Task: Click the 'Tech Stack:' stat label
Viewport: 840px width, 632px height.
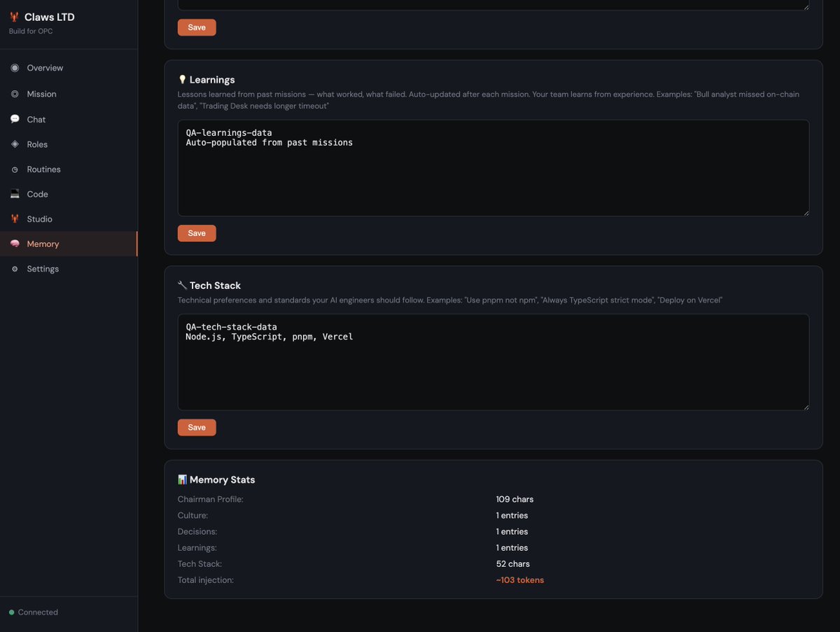Action: [x=199, y=564]
